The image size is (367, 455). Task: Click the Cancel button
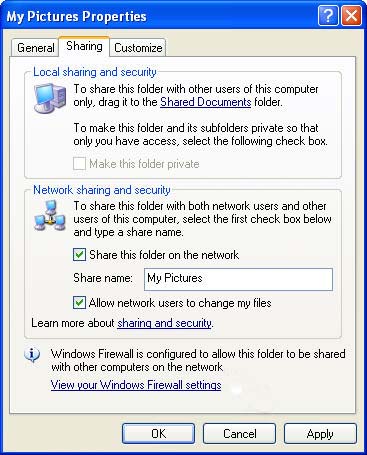[239, 433]
